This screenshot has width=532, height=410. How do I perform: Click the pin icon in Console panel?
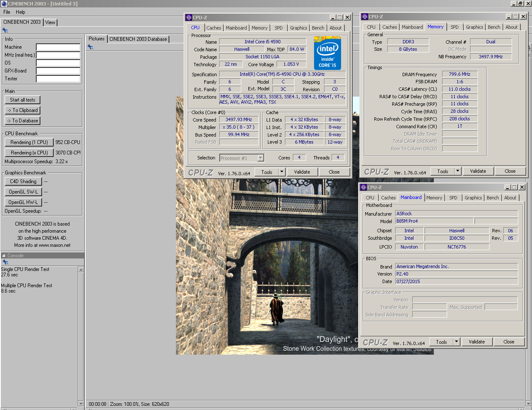[x=5, y=262]
